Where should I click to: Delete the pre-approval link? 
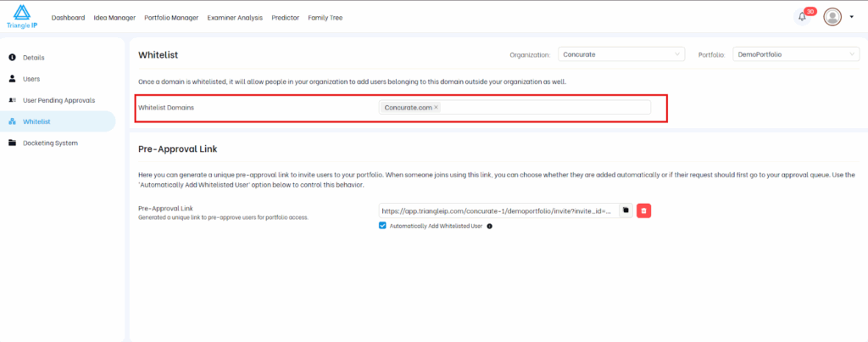pyautogui.click(x=643, y=210)
